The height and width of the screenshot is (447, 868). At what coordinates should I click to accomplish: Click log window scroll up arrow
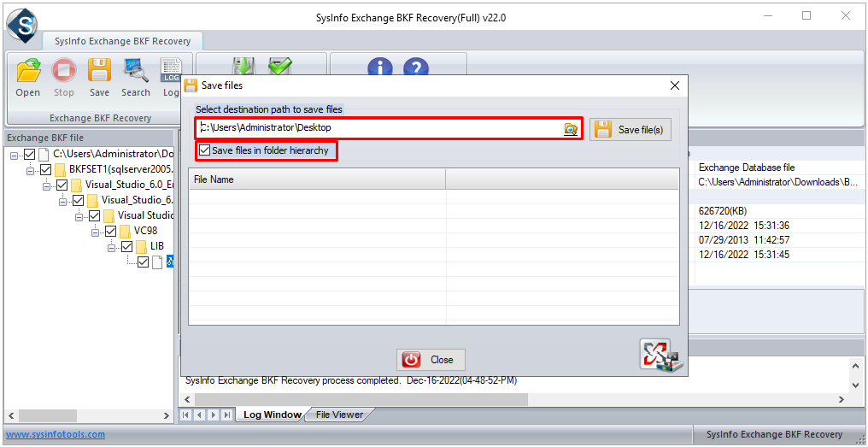click(856, 366)
